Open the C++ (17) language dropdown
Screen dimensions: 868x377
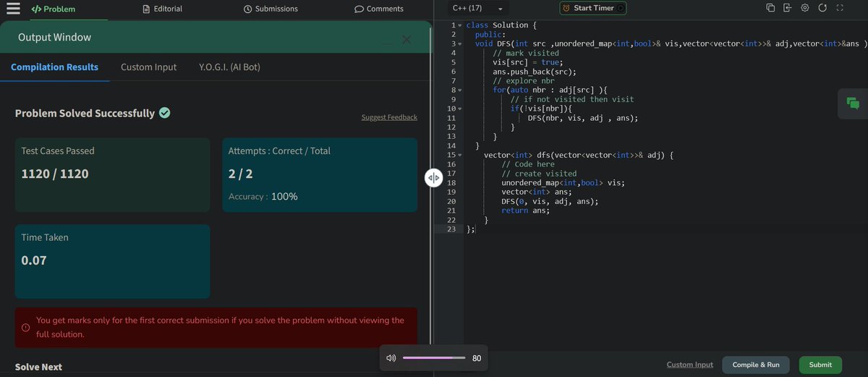(x=477, y=9)
